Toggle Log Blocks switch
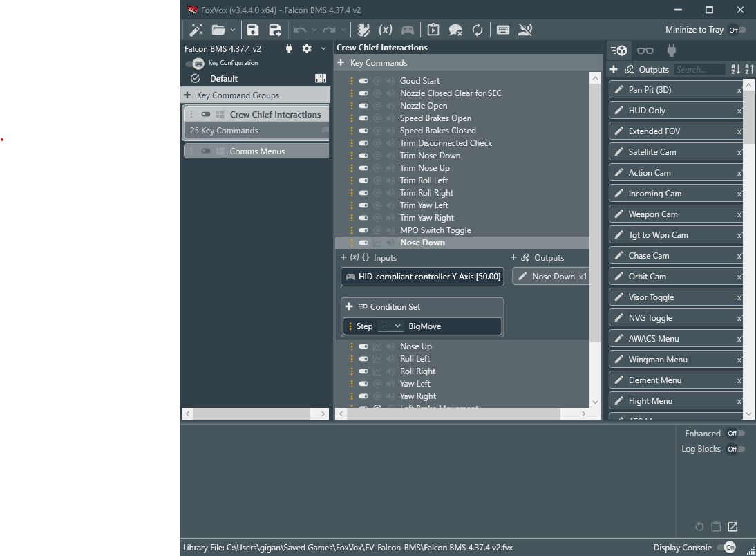Image resolution: width=756 pixels, height=556 pixels. (x=736, y=449)
